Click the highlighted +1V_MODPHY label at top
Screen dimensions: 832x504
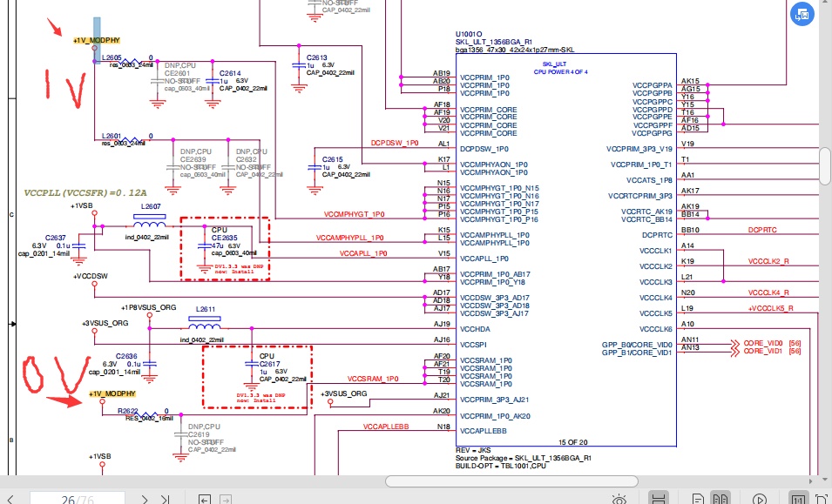pos(97,40)
